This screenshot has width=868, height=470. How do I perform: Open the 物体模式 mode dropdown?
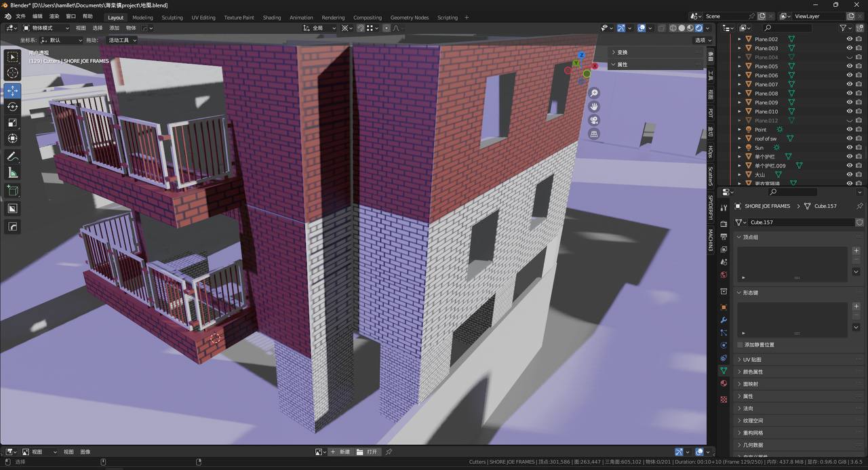(46, 28)
